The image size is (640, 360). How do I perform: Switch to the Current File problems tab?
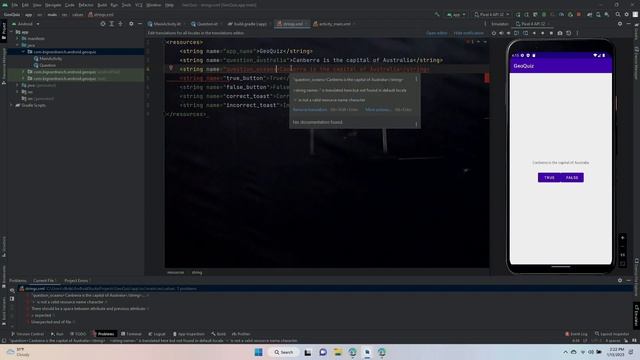tap(44, 281)
